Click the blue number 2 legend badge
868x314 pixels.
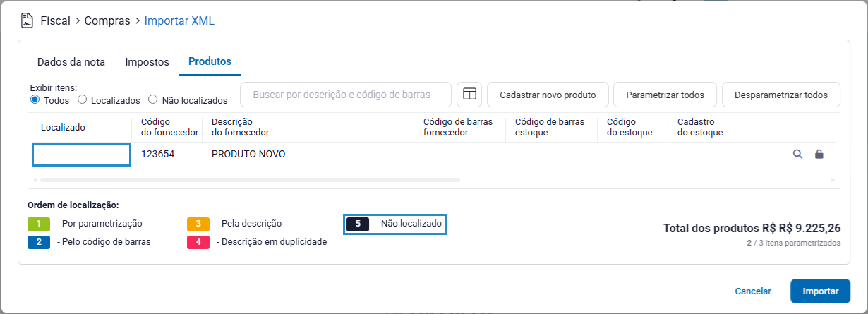(x=39, y=242)
